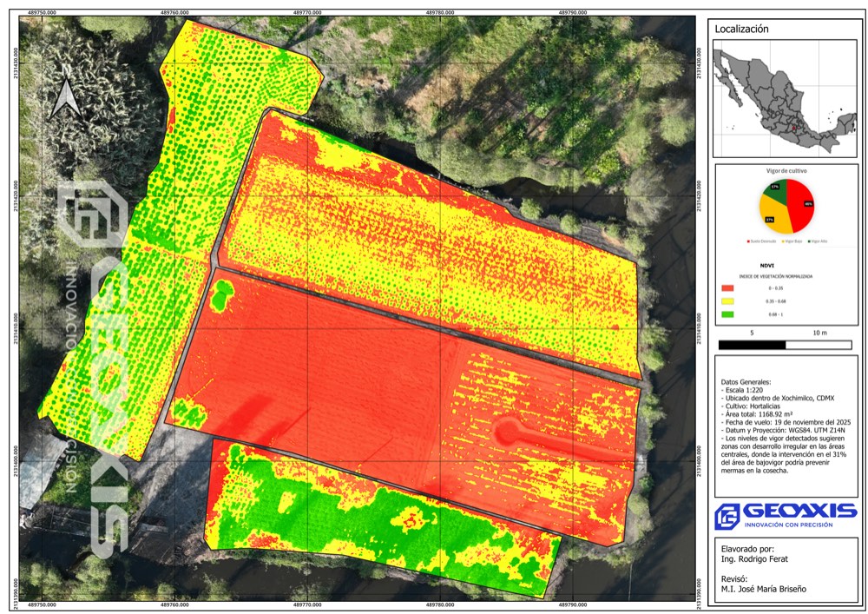Select the red marker on the Mexico locator map
The image size is (868, 614).
[x=792, y=129]
